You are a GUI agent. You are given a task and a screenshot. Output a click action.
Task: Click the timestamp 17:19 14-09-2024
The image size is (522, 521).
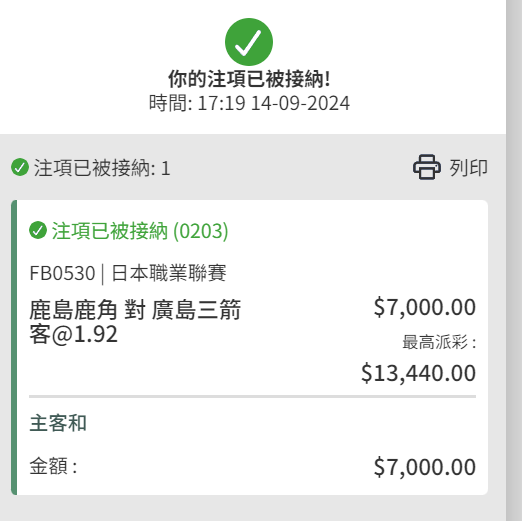pyautogui.click(x=273, y=103)
